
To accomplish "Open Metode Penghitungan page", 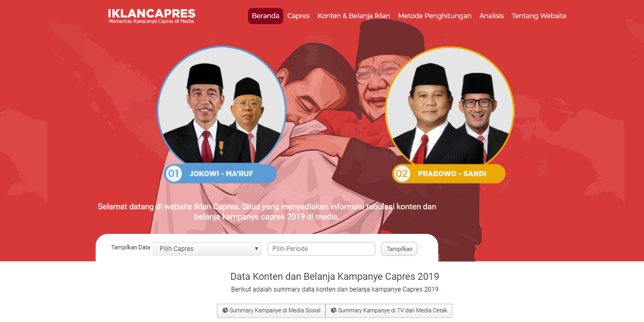I will coord(434,16).
